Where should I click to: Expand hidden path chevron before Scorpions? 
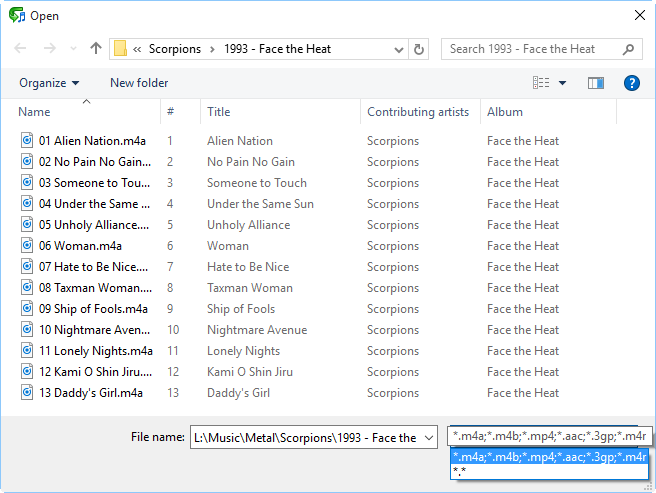click(x=137, y=49)
